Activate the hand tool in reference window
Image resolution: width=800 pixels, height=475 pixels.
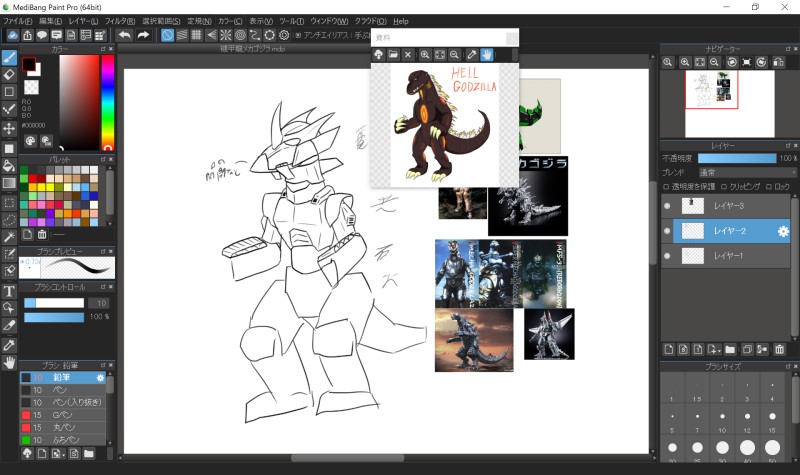[x=487, y=54]
